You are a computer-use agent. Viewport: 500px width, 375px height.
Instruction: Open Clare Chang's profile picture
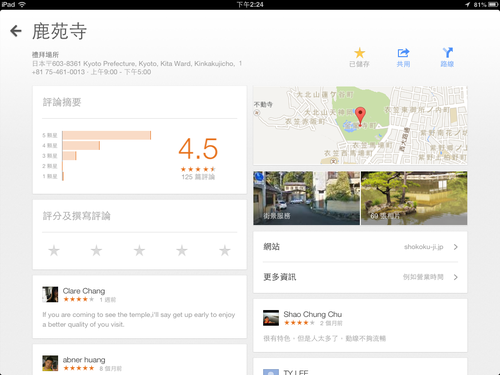tap(50, 294)
